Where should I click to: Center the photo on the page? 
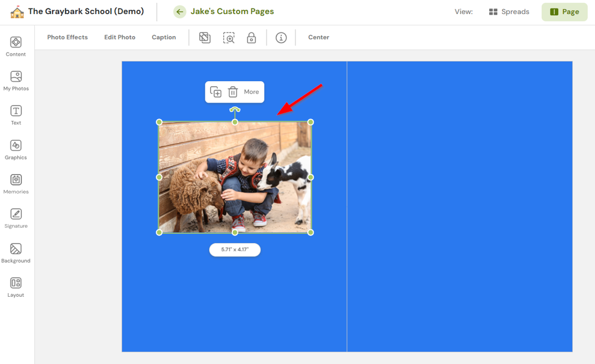click(318, 37)
